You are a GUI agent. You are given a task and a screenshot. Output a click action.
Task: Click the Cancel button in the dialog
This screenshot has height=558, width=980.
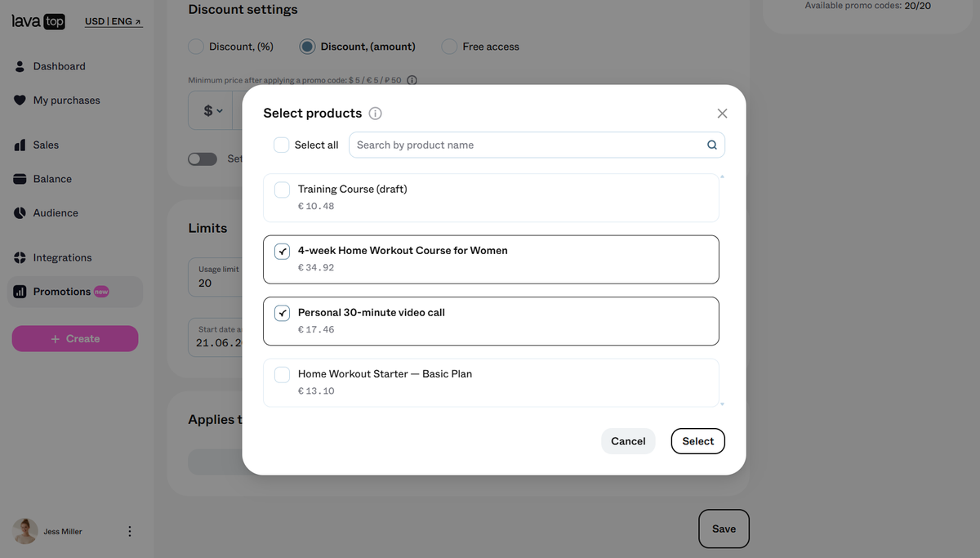coord(628,441)
